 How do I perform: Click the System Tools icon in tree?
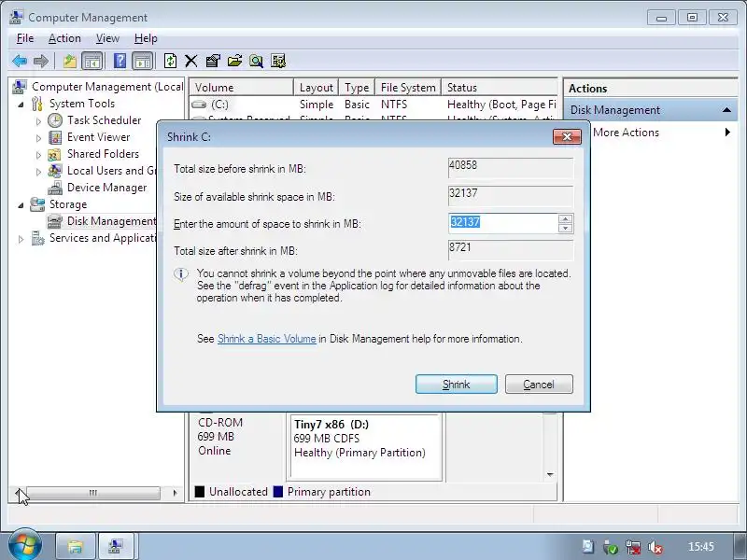pyautogui.click(x=37, y=104)
